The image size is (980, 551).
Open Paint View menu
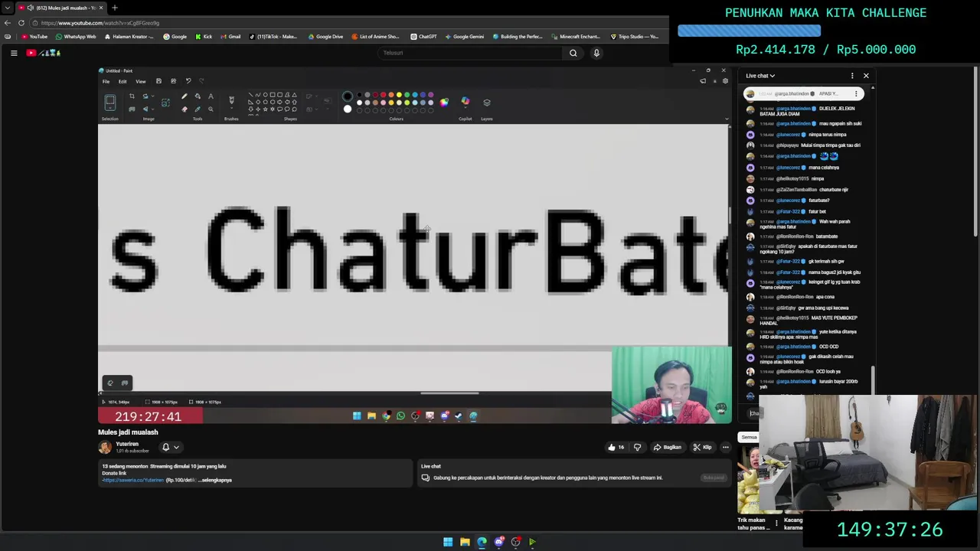(141, 81)
